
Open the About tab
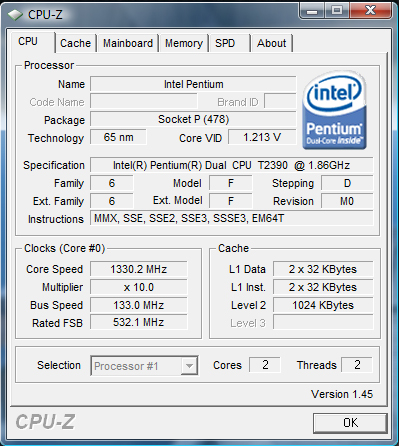272,43
